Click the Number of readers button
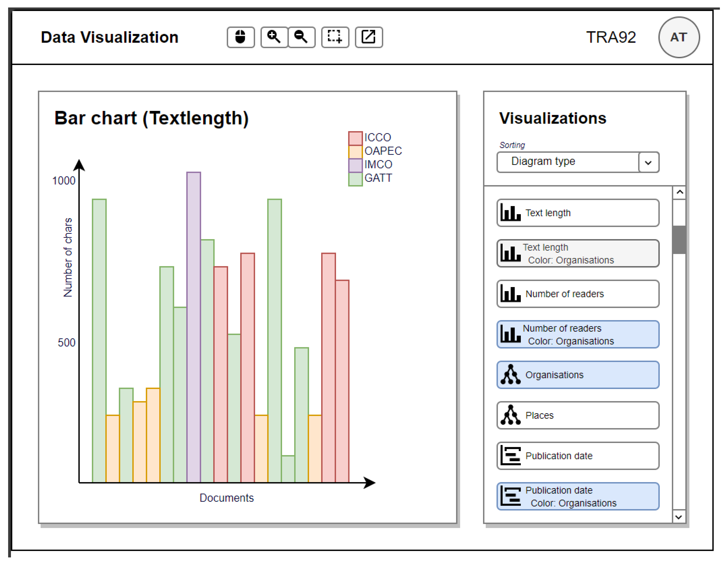This screenshot has height=564, width=728. (x=577, y=294)
